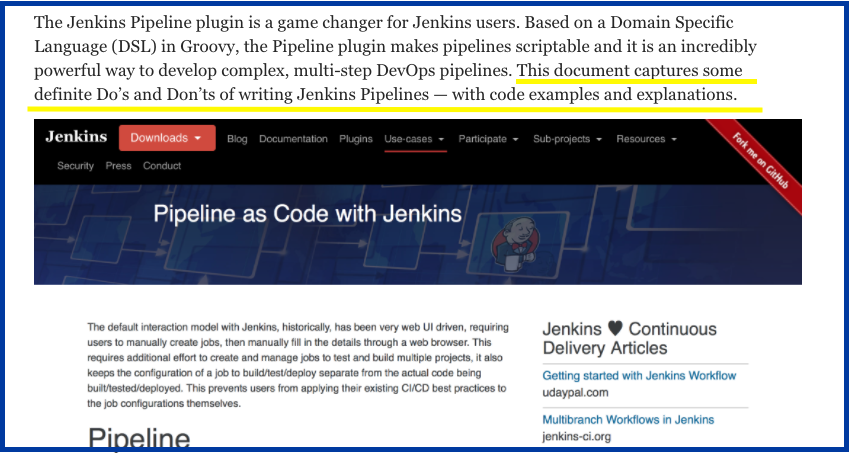Click the udaypal.com source text
This screenshot has width=850, height=453.
coord(575,393)
